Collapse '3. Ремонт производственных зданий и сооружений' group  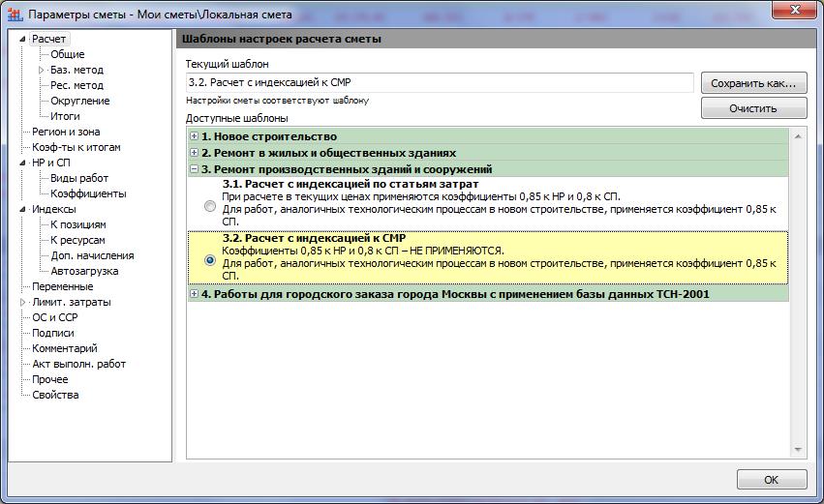click(x=195, y=168)
